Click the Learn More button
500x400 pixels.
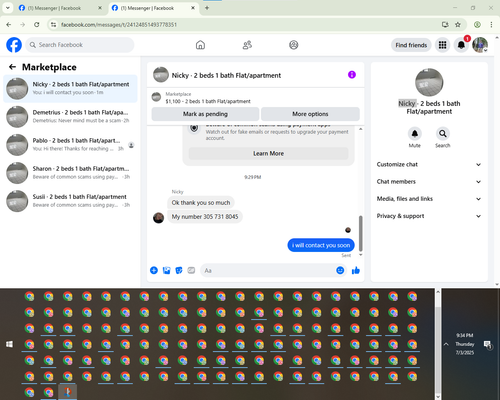pyautogui.click(x=268, y=153)
